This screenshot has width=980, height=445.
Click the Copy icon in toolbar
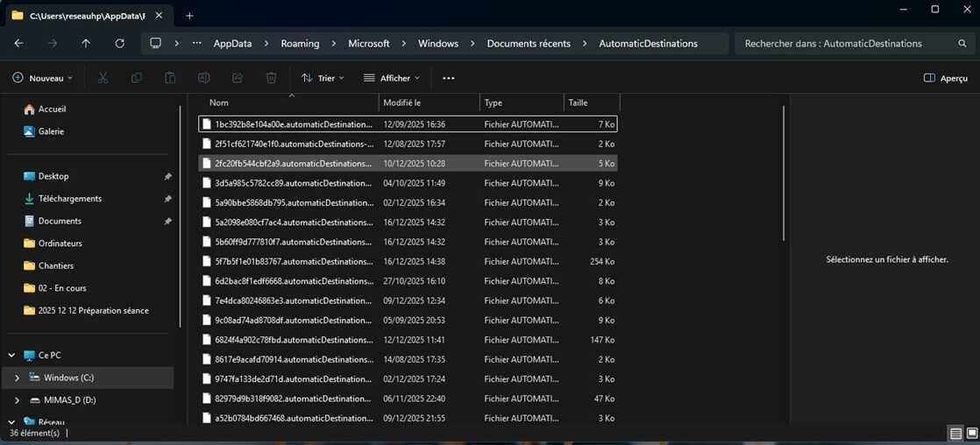(x=137, y=78)
